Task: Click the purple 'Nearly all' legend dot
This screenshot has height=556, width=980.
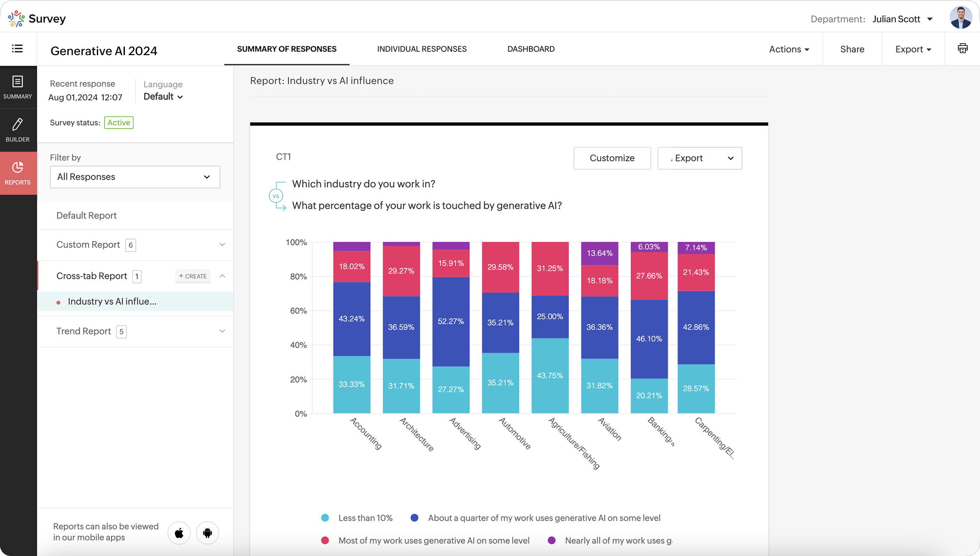Action: click(x=552, y=540)
